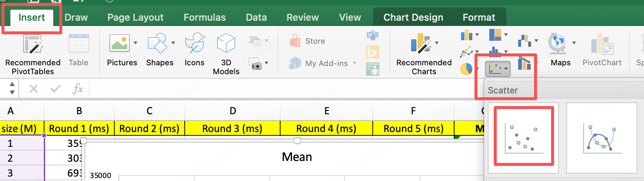644x181 pixels.
Task: Expand the Shapes dropdown arrow
Action: (173, 43)
